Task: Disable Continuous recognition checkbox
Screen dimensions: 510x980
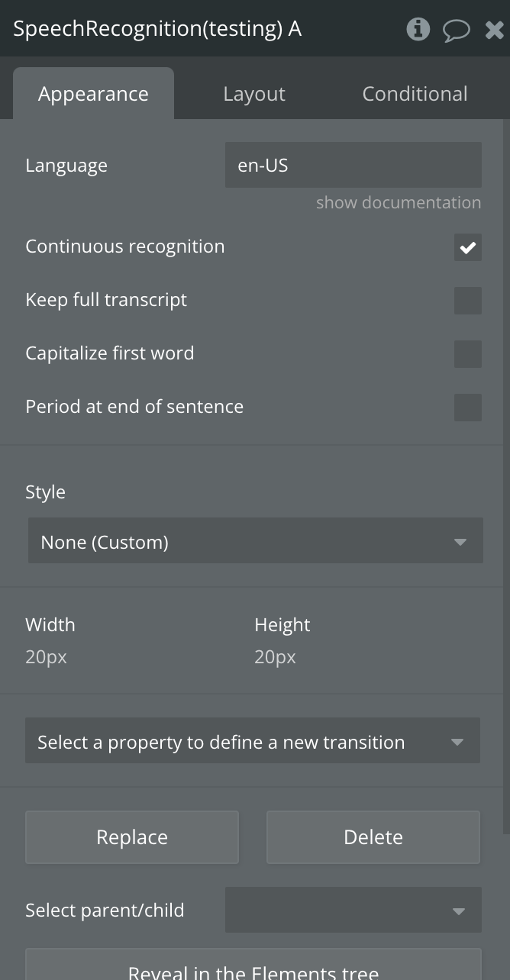Action: tap(467, 247)
